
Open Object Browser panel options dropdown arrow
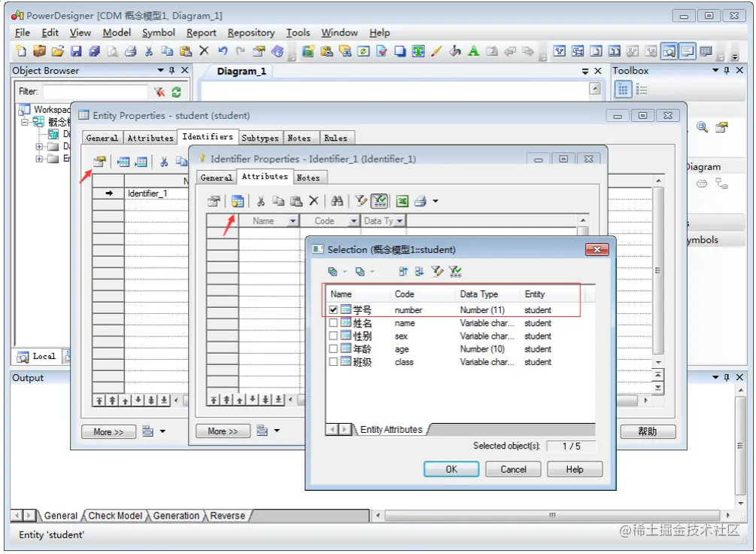tap(160, 71)
